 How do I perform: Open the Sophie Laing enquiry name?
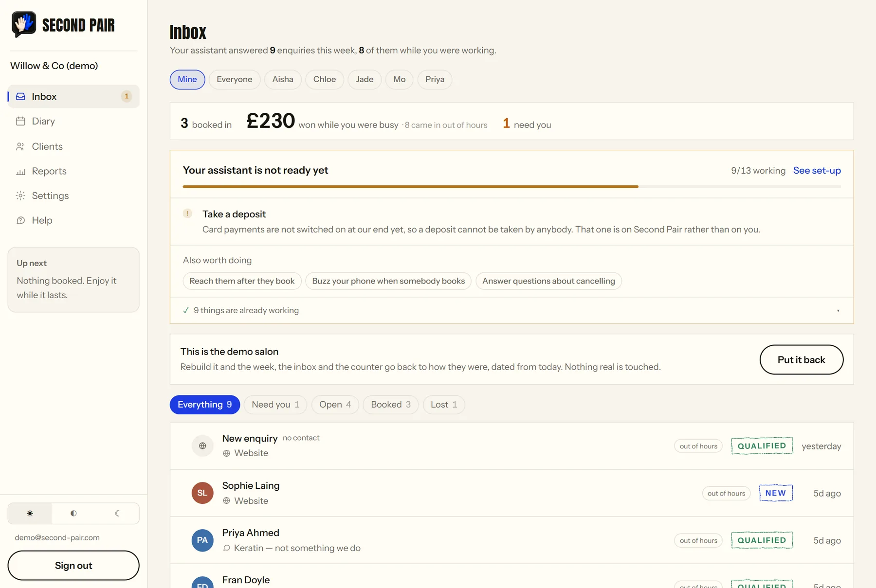pos(251,485)
